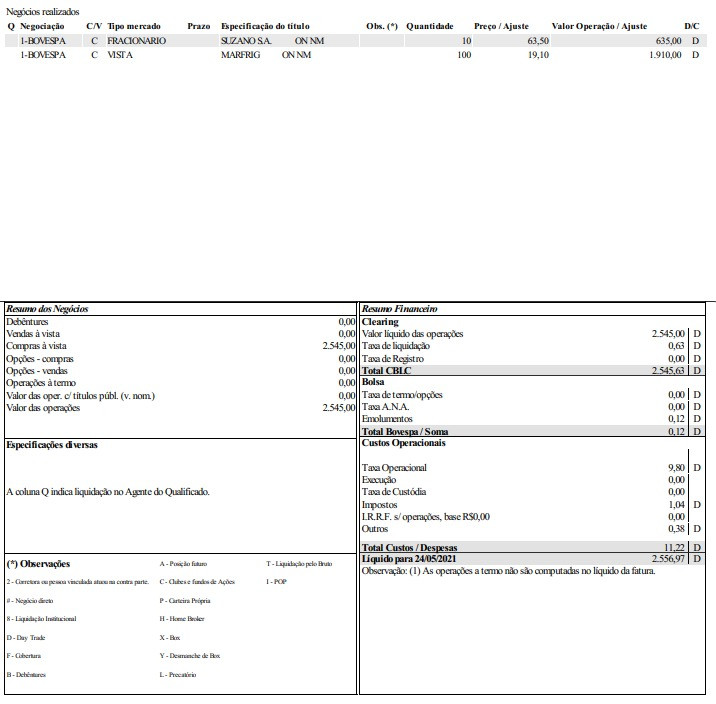The image size is (716, 704).
Task: Click the Clearing subheading
Action: click(x=380, y=322)
